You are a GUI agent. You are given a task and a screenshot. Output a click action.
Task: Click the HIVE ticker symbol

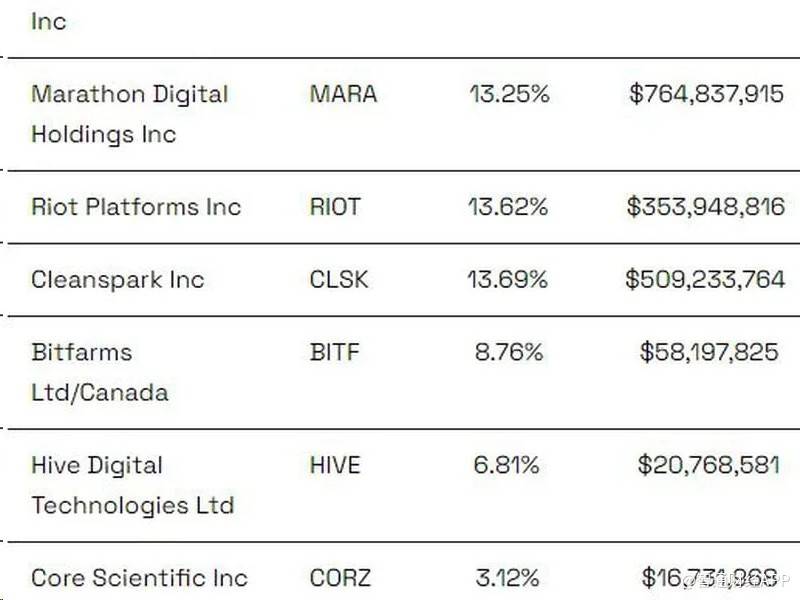[335, 465]
